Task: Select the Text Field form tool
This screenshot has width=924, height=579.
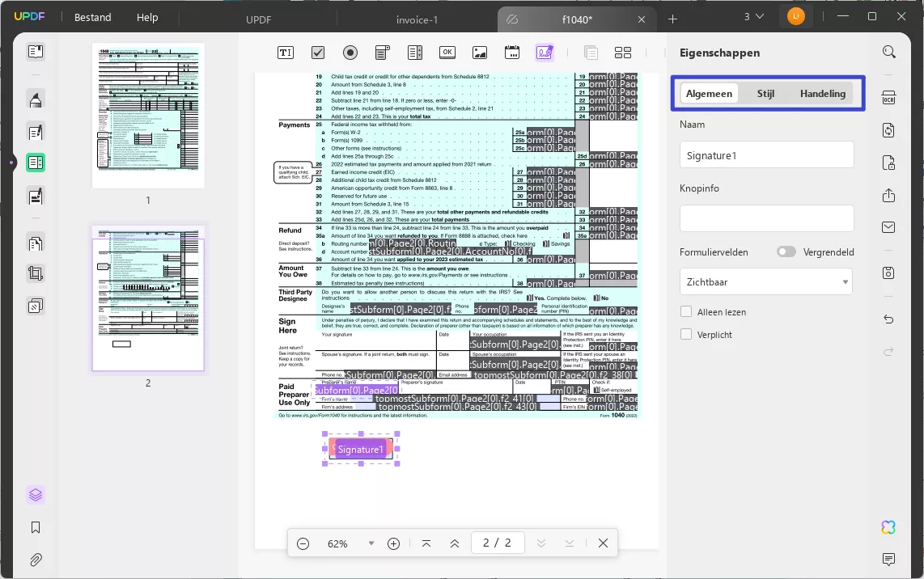Action: tap(286, 53)
